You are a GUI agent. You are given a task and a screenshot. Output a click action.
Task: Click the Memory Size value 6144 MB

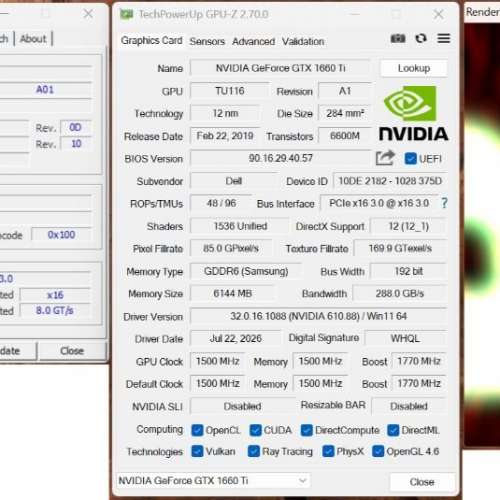pos(232,294)
